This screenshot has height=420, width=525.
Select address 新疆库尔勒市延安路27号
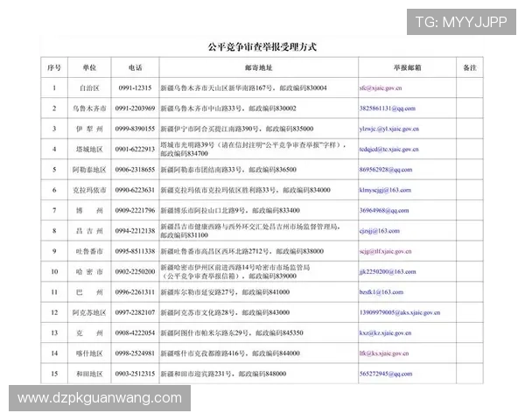198,292
